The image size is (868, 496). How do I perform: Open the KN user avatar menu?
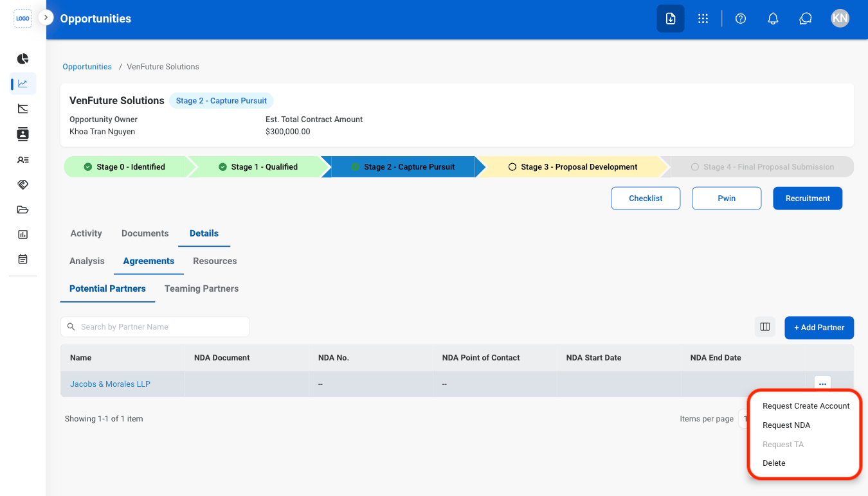pos(840,19)
